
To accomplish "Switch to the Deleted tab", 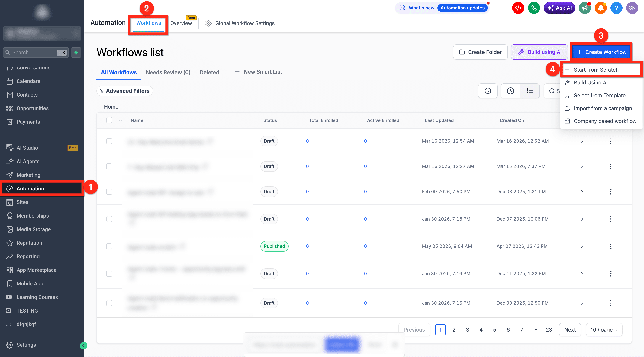I will [x=209, y=72].
